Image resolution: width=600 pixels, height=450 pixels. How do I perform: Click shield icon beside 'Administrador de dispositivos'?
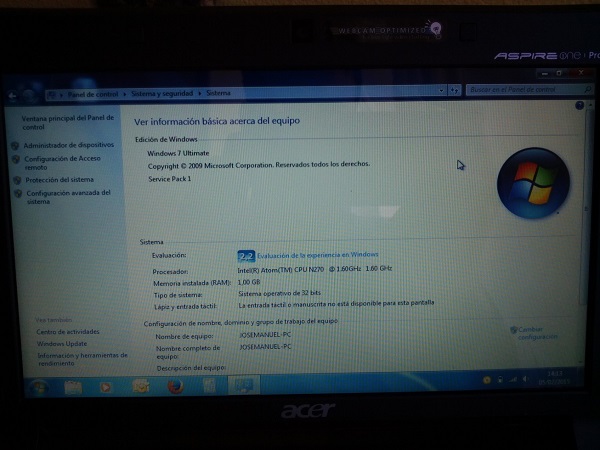15,146
